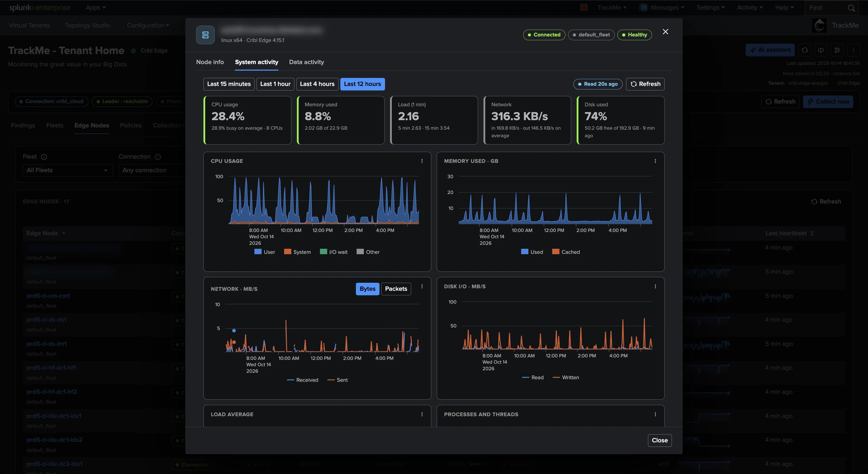Click the red alert icon in the top bar
Viewport: 868px width, 474px height.
click(x=584, y=8)
